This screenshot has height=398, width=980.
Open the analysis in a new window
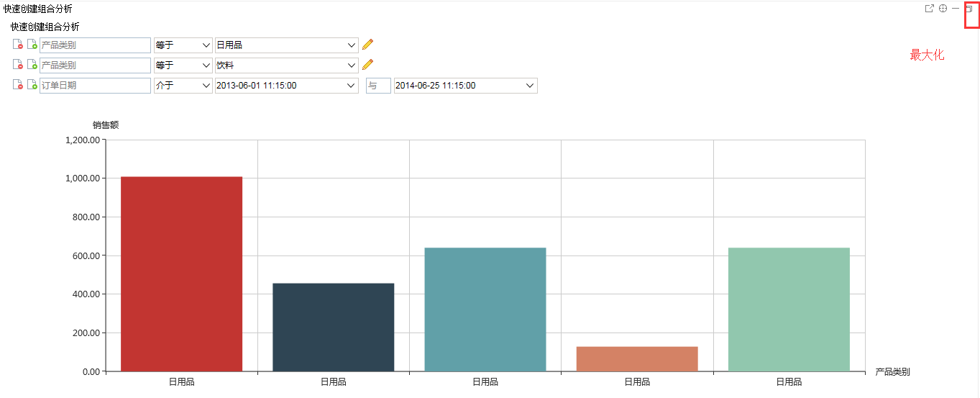point(929,9)
